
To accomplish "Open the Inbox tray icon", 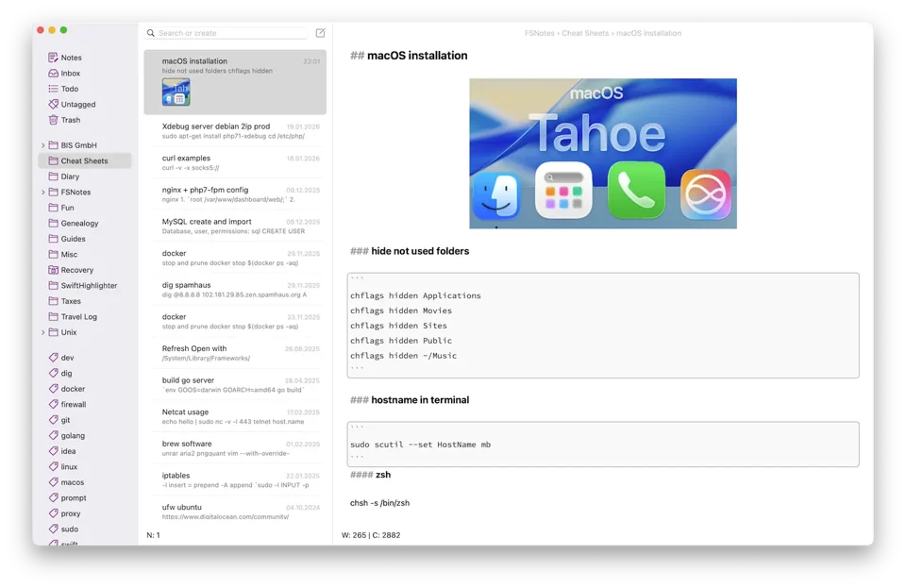I will 53,73.
